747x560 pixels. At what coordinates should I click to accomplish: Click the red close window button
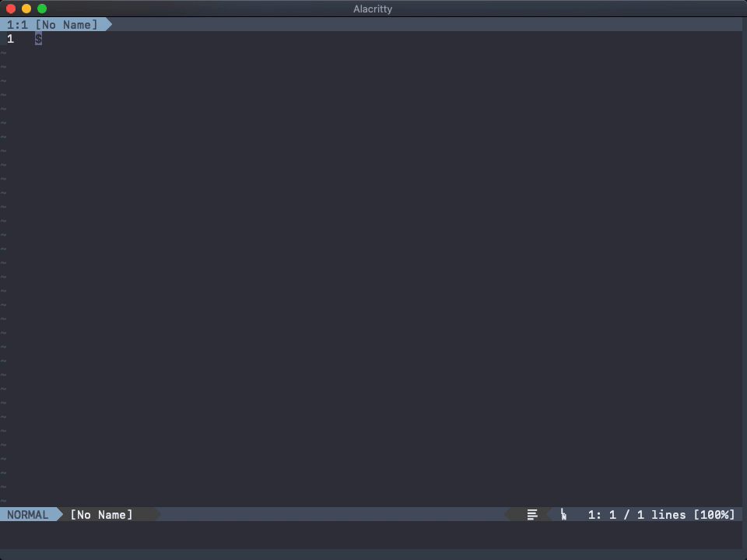(x=11, y=9)
